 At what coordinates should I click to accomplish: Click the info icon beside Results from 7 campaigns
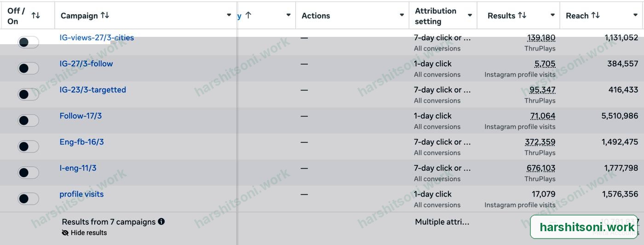(161, 222)
